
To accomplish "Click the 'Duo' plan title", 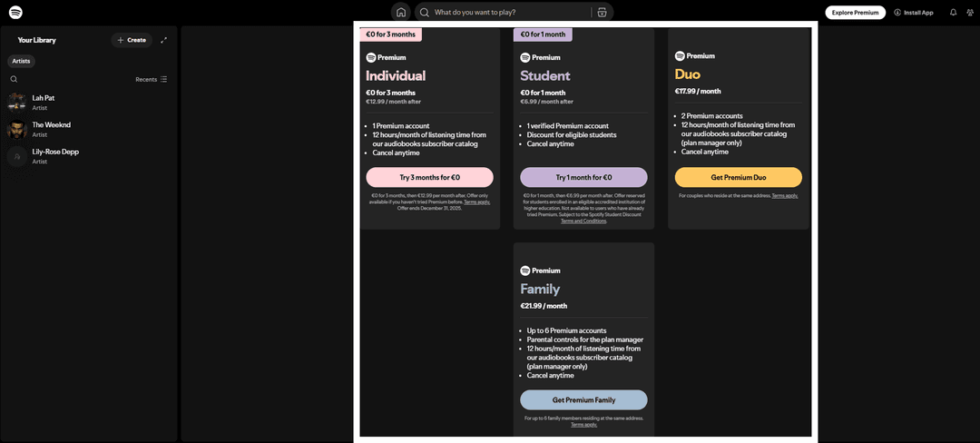I will 688,74.
